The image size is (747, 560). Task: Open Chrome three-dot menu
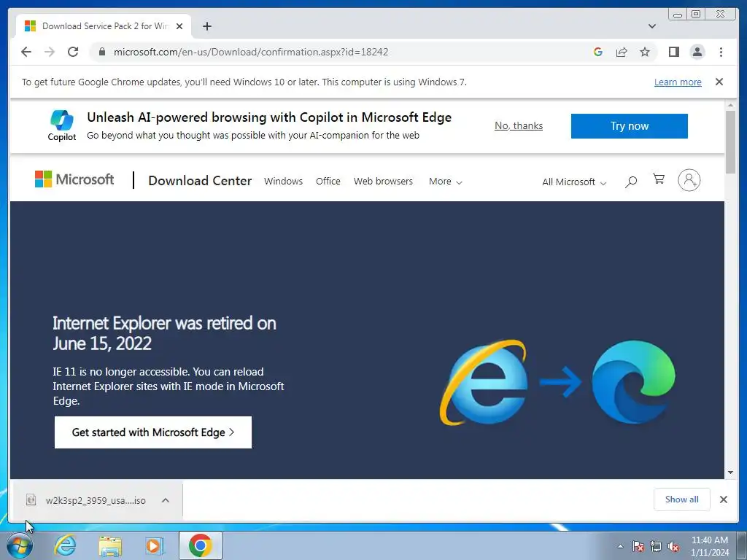click(x=721, y=52)
